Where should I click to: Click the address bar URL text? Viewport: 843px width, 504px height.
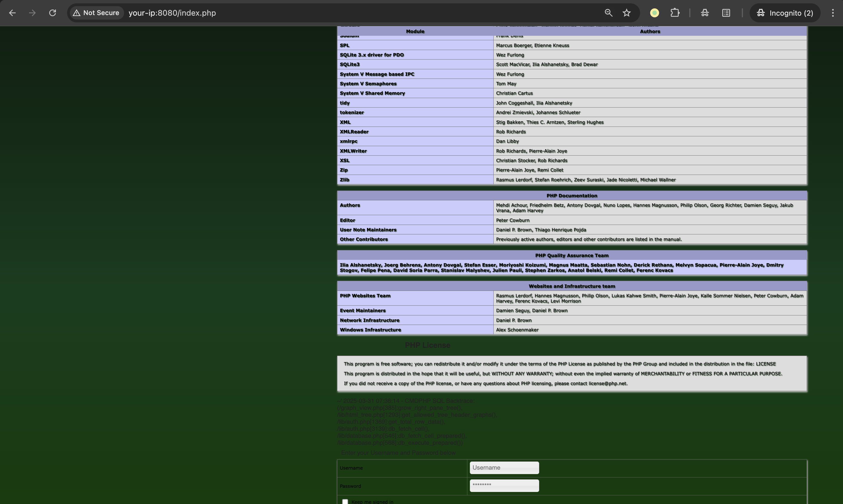click(172, 13)
